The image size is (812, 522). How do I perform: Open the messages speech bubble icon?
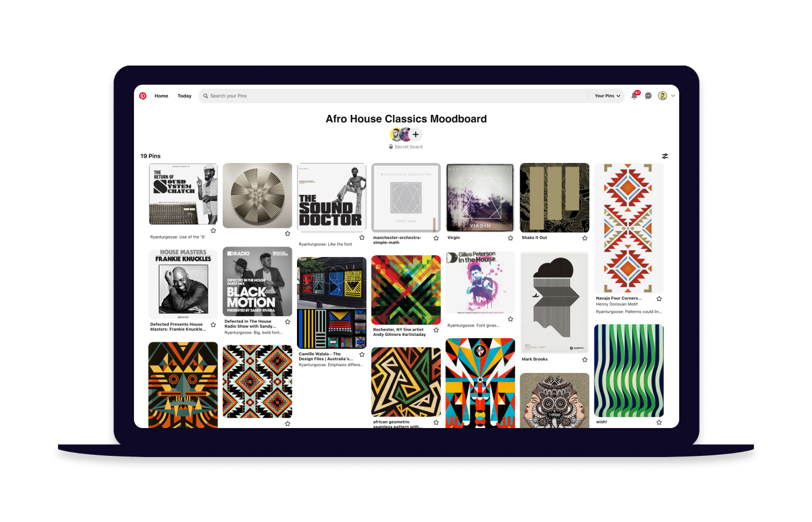[x=648, y=96]
